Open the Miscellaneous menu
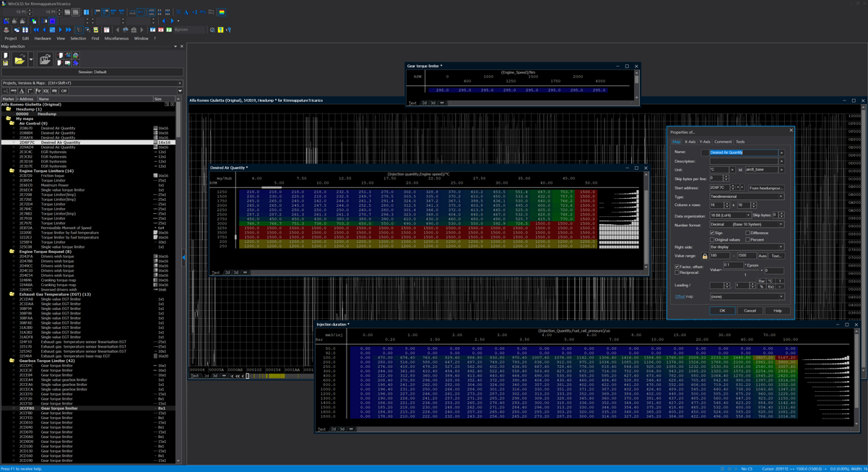Screen dimensions: 868x472 (116, 38)
